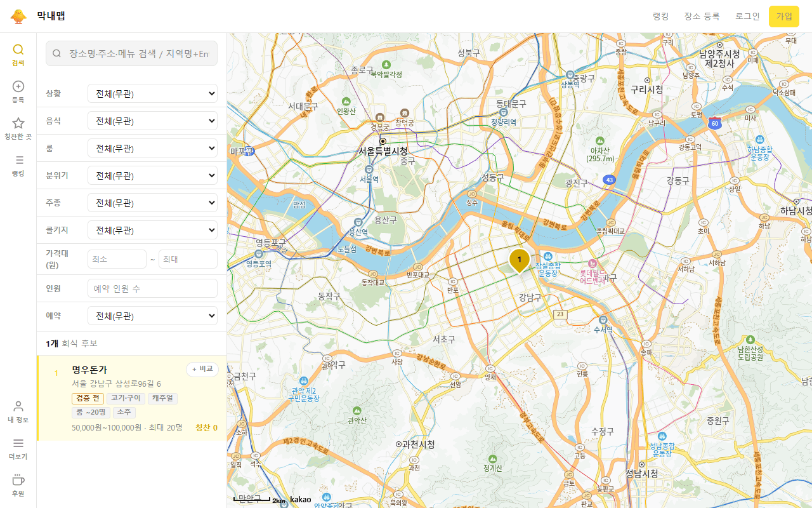Focus the place search input field
Viewport: 812px width, 508px height.
click(131, 54)
